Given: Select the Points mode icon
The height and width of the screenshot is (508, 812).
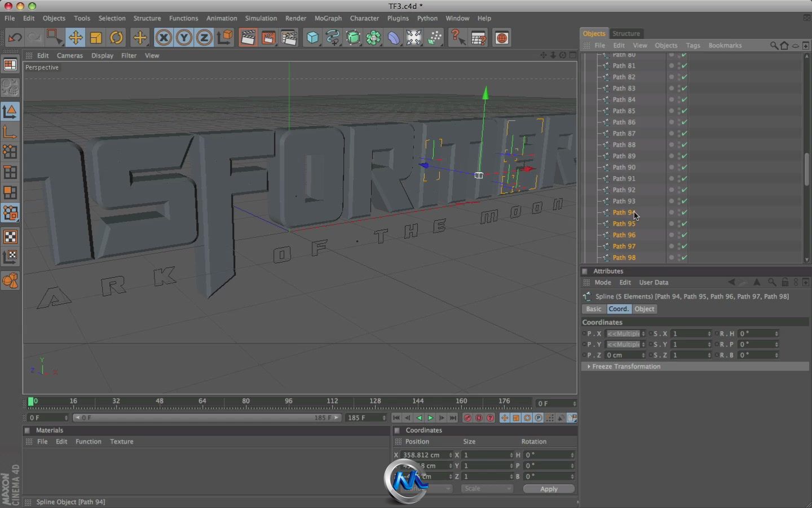Looking at the screenshot, I should (10, 152).
